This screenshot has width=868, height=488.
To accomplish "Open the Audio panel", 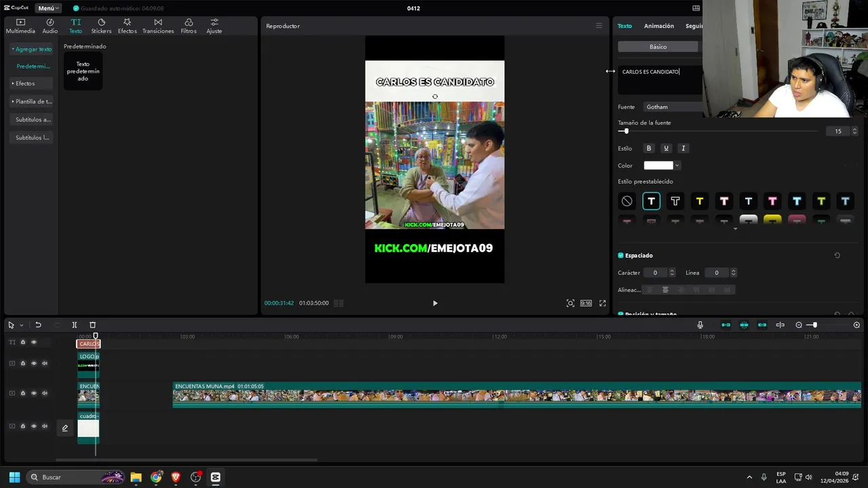I will pyautogui.click(x=50, y=26).
